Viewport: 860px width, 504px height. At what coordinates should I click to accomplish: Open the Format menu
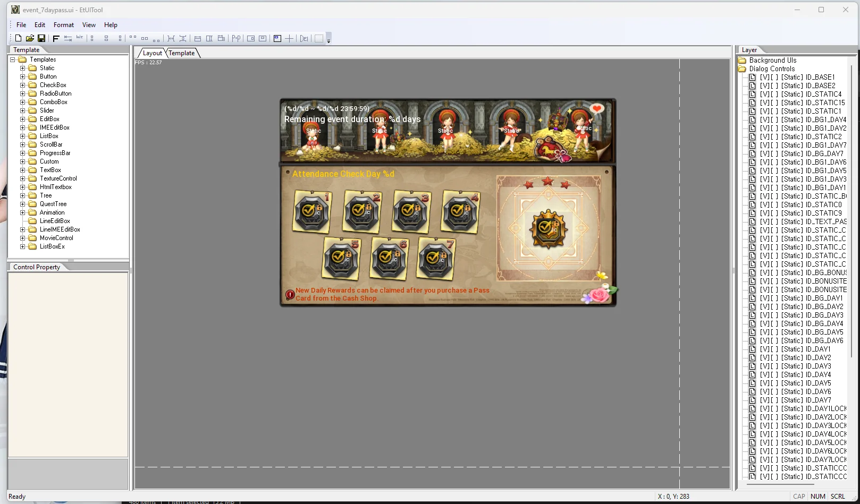tap(64, 25)
